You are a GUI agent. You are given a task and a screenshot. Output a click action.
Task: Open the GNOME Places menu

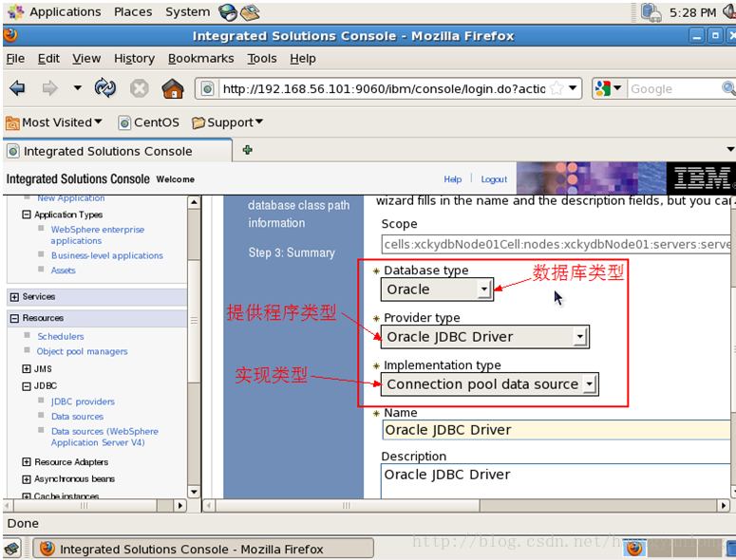pos(133,11)
